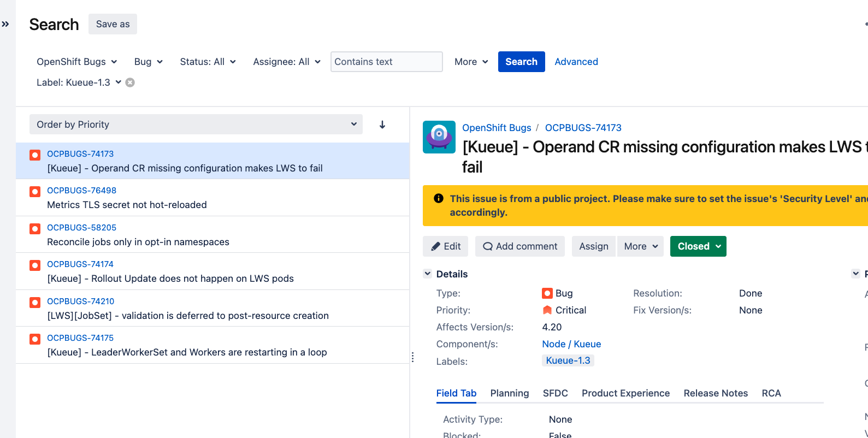Click the bug icon beside OCPBUGS-58205
Image resolution: width=868 pixels, height=438 pixels.
coord(35,229)
